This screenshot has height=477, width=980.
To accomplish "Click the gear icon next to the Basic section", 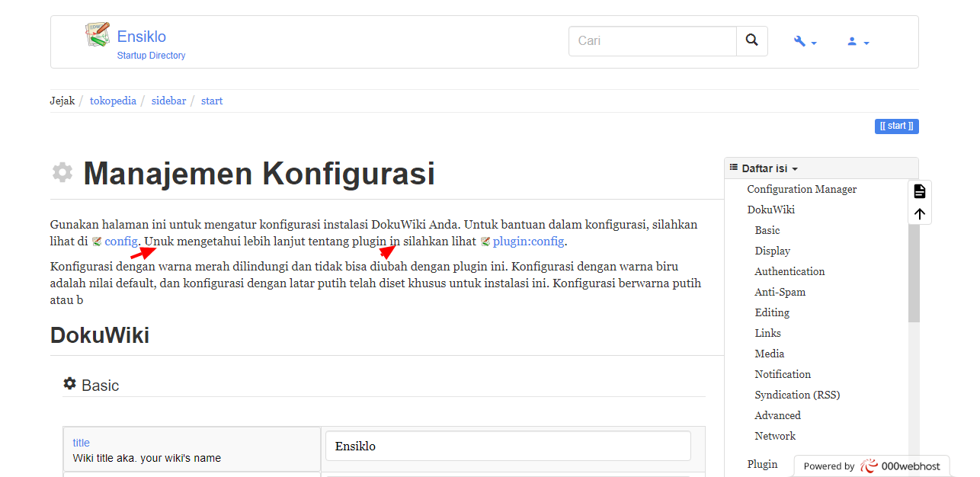I will [69, 384].
